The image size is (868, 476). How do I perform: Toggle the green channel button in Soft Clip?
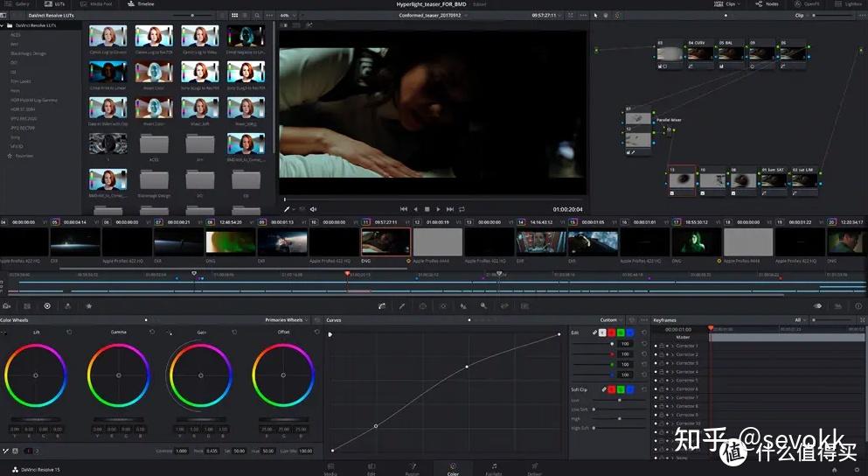[621, 389]
